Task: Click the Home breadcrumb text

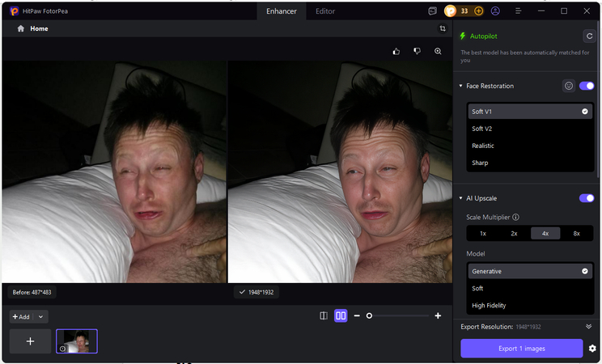Action: (39, 28)
